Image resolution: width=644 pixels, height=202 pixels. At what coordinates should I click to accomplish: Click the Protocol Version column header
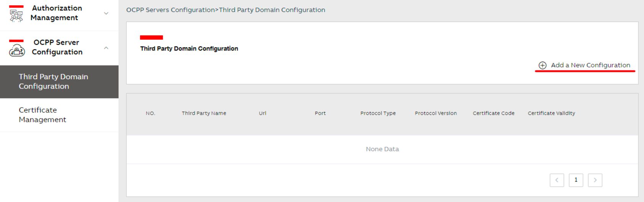[436, 113]
